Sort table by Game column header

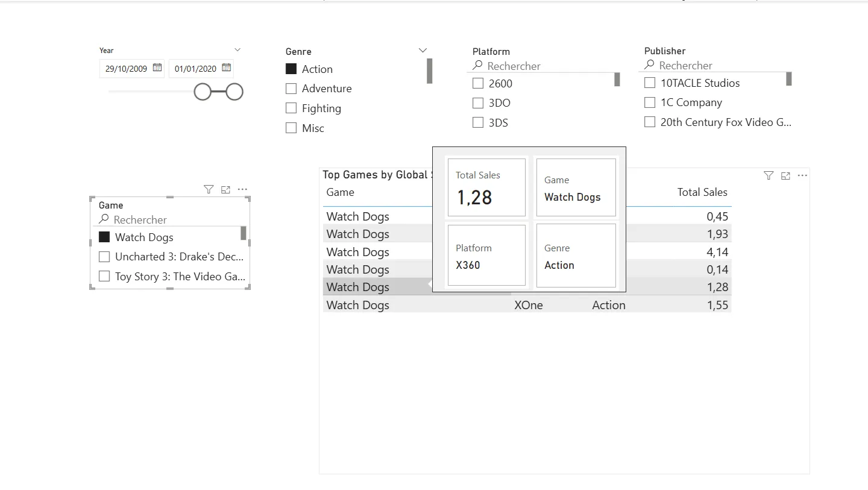(341, 192)
